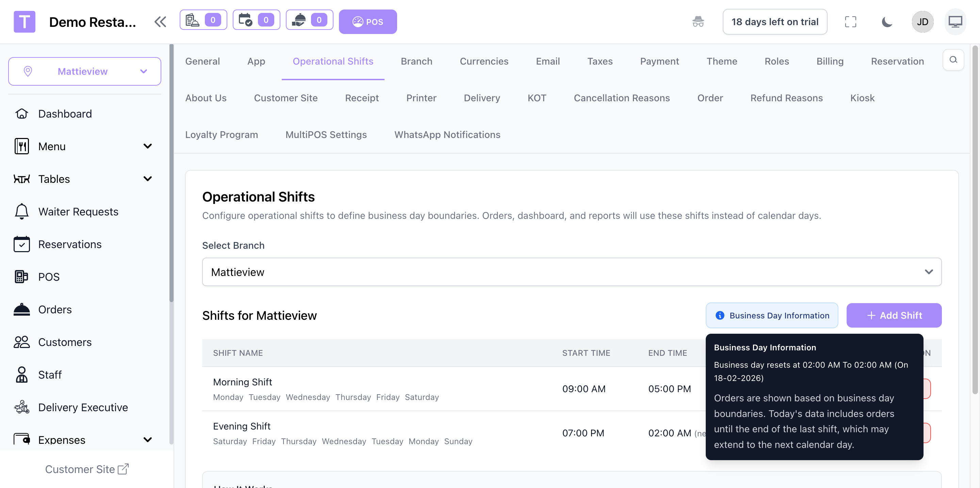
Task: Open the JD user avatar
Action: [x=922, y=22]
